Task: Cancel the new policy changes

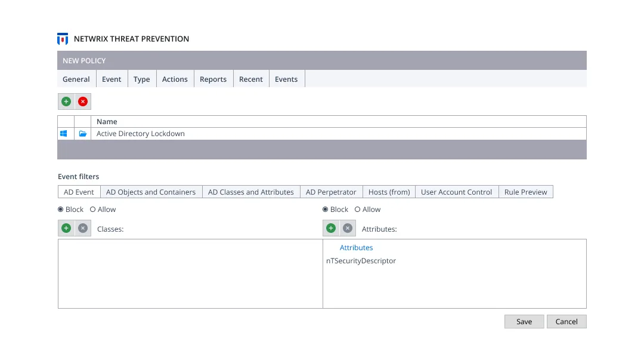Action: coord(566,321)
